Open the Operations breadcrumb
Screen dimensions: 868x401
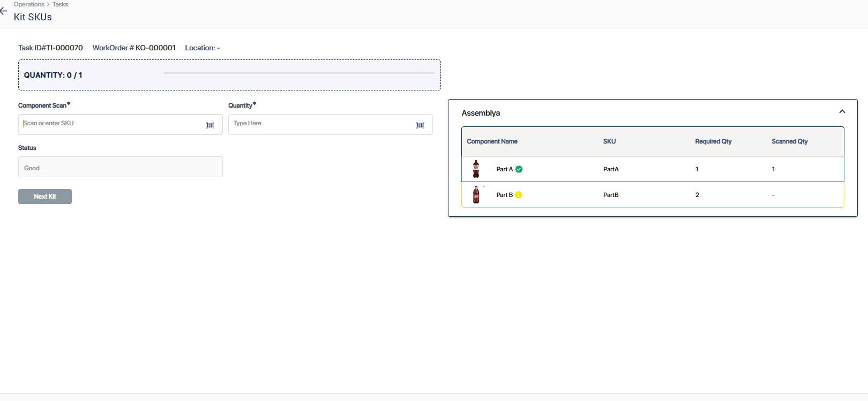(x=29, y=4)
